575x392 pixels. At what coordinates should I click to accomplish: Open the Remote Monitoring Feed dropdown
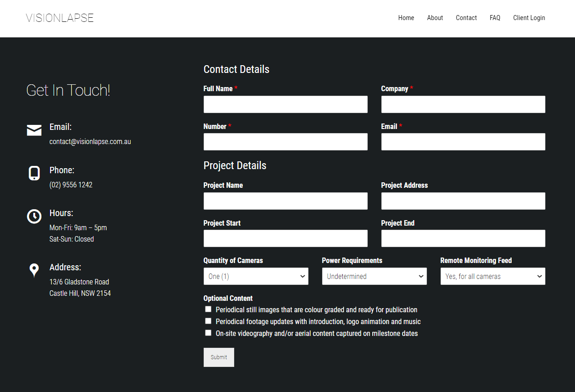(493, 276)
